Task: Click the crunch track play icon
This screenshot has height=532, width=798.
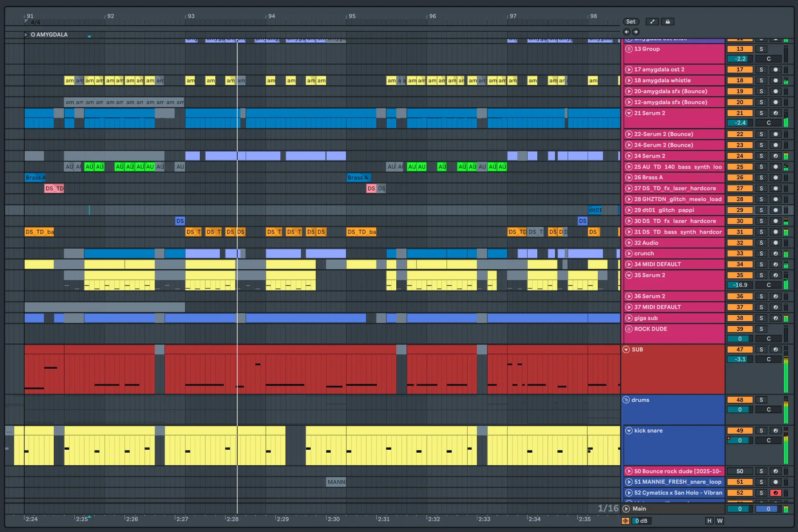Action: pos(629,254)
